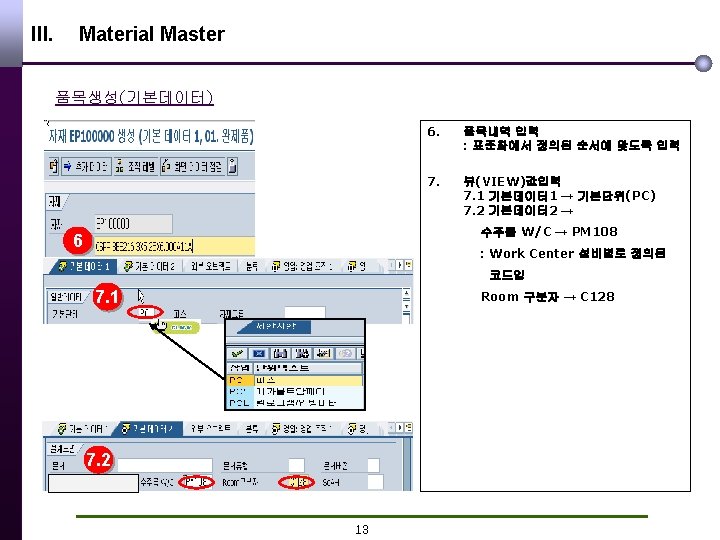Open the third tab in lower tab strip
This screenshot has height=540, width=720.
(x=210, y=428)
